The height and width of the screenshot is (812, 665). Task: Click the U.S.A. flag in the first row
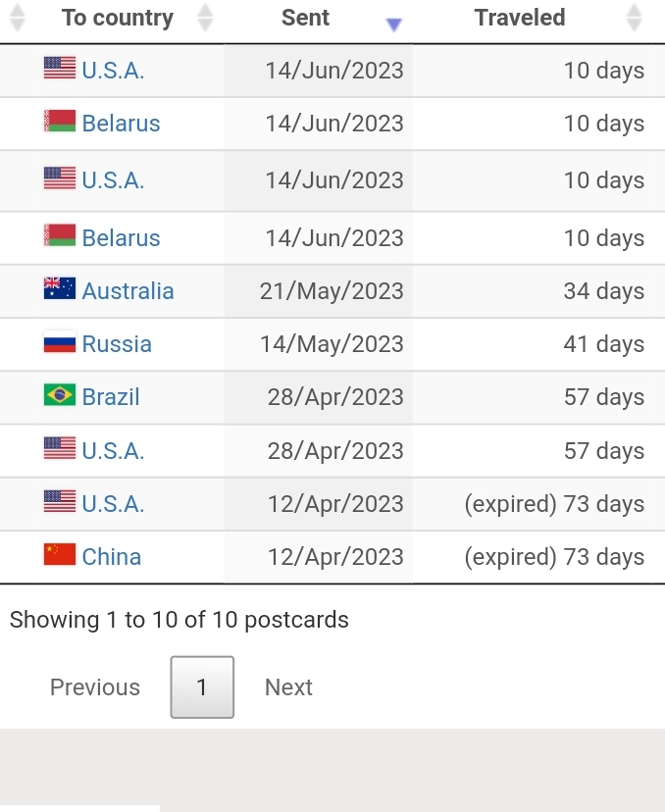(60, 68)
